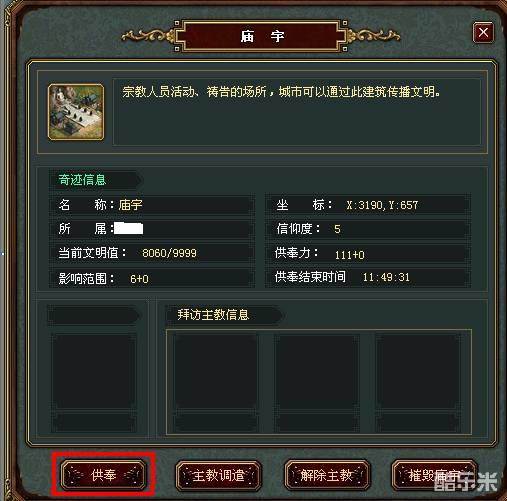Click the temple description text box

[x=297, y=112]
